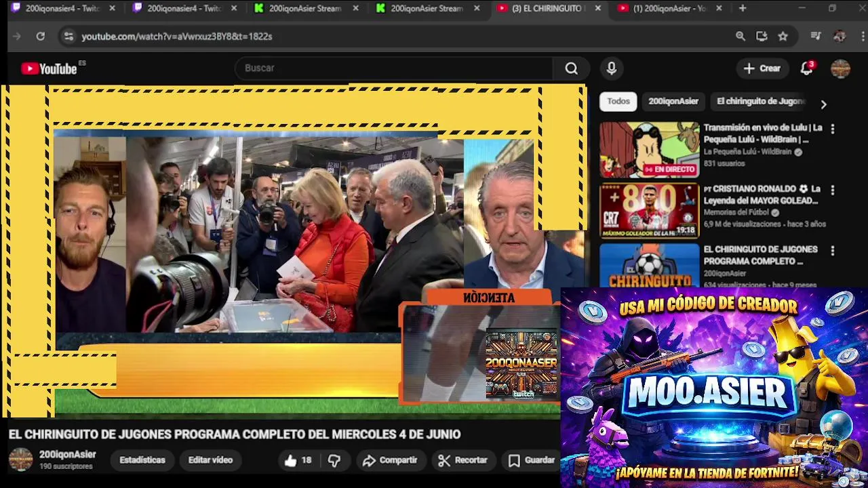
Task: Open EL CHIRINGUITO DE JUGONES PROGRAMA COMPLETO suggestion
Action: [760, 256]
